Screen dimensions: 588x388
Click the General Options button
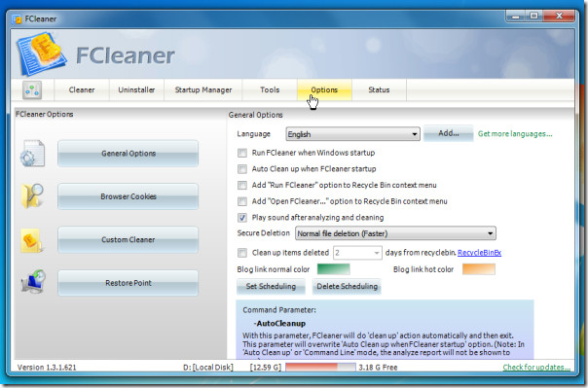click(x=128, y=154)
